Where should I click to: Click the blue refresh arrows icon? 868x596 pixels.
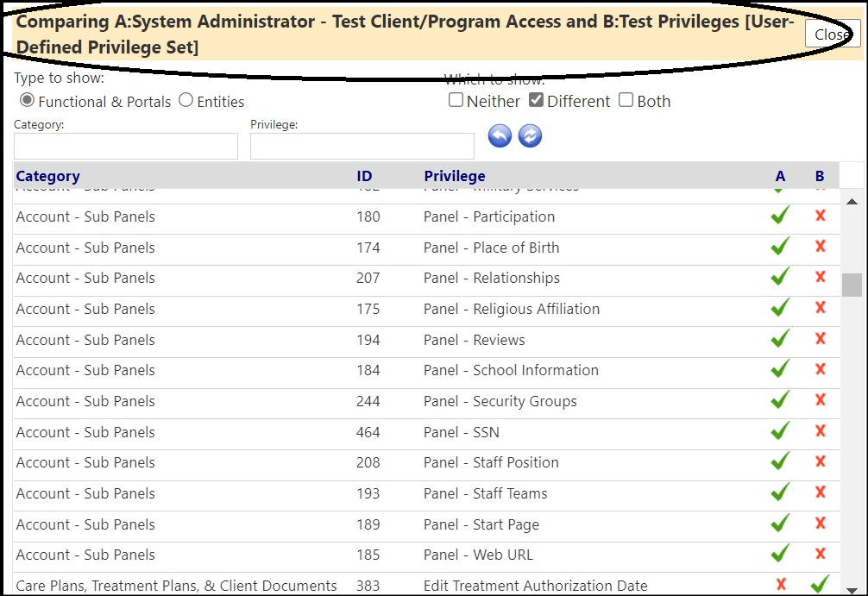click(530, 136)
